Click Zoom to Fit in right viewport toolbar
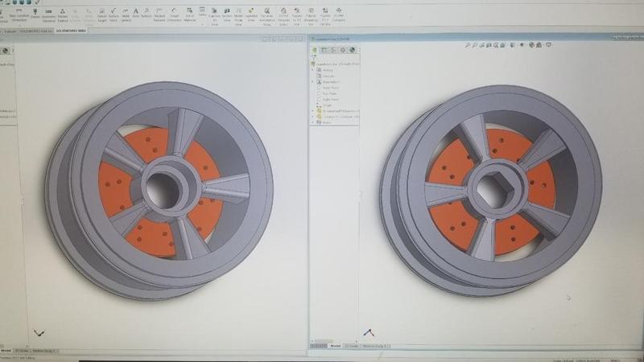The height and width of the screenshot is (362, 644). pos(468,45)
